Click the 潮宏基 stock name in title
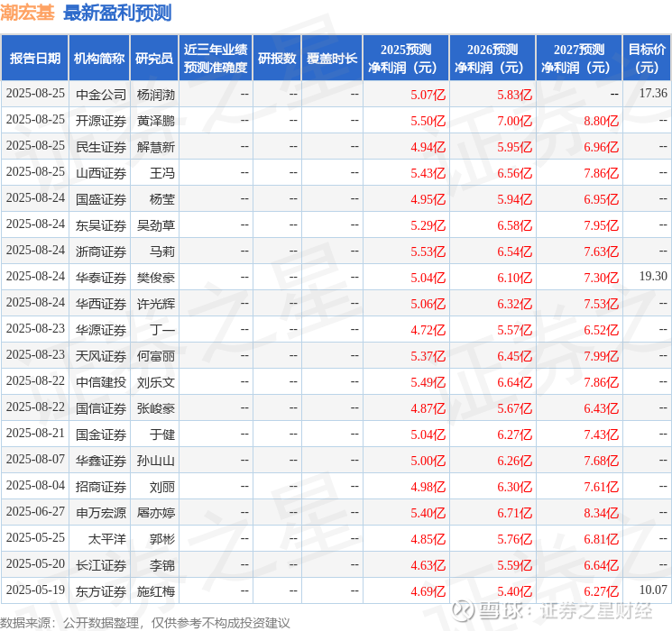Screen dimensions: 672x631 [x=27, y=13]
